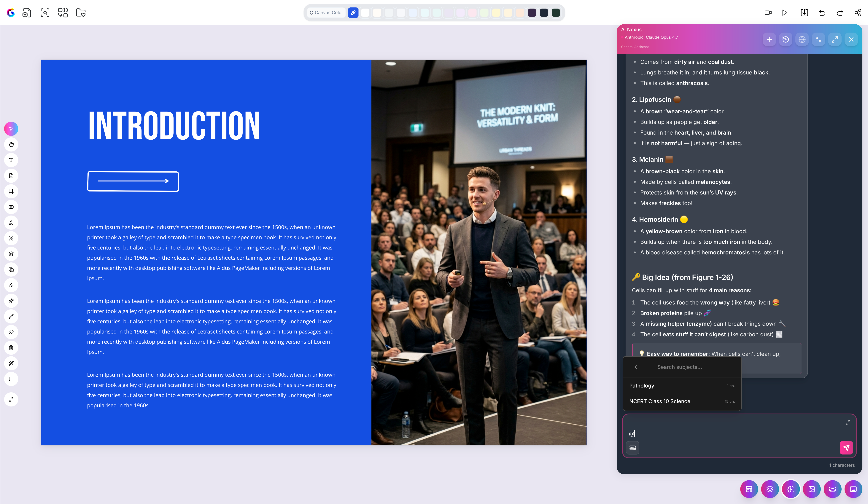This screenshot has width=868, height=504.
Task: Open the document note tool
Action: click(11, 176)
